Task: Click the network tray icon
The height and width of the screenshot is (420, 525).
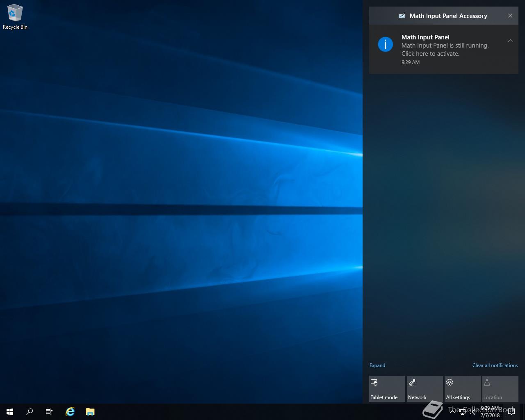Action: (x=462, y=412)
